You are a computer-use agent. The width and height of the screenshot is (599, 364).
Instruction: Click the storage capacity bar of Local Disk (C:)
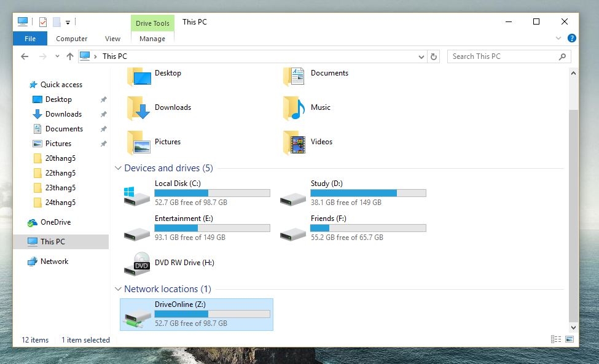212,192
